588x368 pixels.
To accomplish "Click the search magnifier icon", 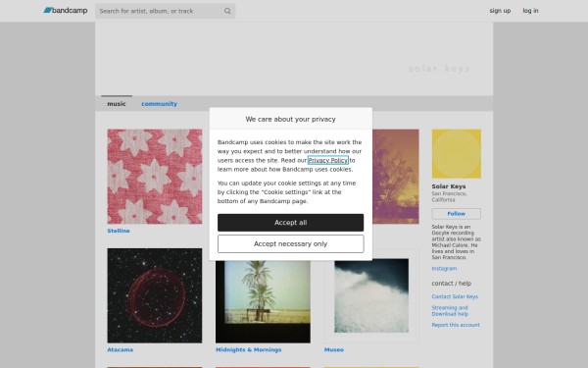I will click(x=227, y=11).
